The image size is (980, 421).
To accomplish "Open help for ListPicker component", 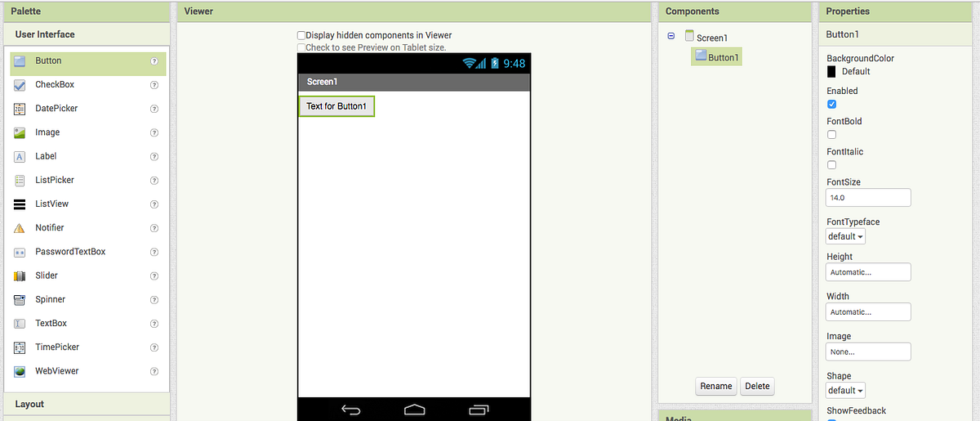I will point(154,180).
